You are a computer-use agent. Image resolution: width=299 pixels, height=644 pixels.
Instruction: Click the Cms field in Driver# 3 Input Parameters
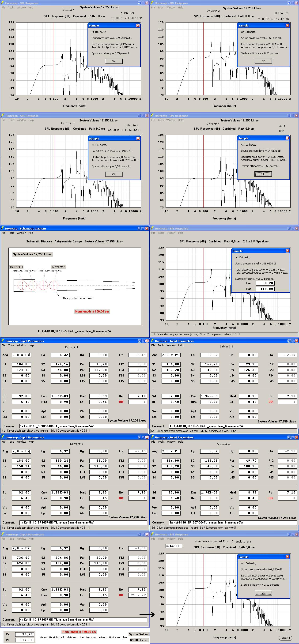[60, 493]
